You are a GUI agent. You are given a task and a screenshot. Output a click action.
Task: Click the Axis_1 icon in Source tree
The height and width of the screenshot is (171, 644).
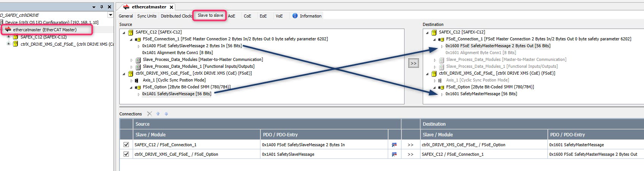pyautogui.click(x=137, y=80)
